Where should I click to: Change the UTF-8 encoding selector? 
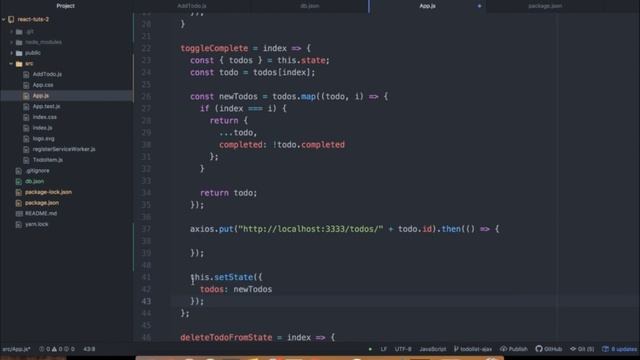(x=403, y=349)
